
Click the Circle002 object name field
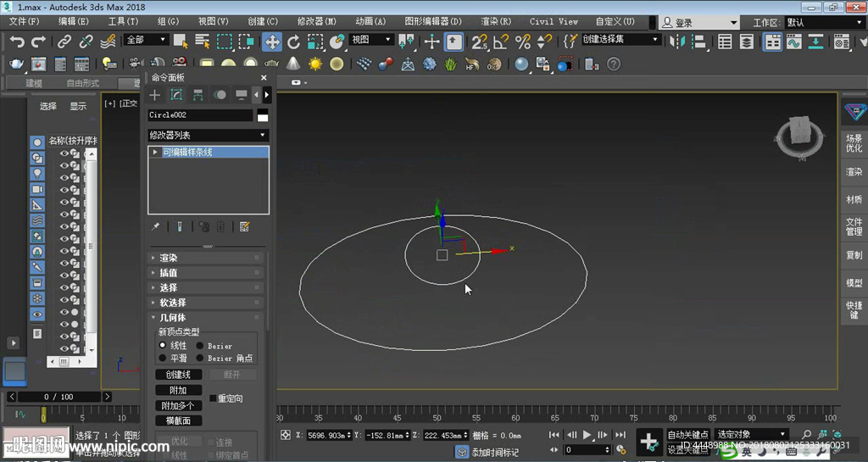(200, 115)
